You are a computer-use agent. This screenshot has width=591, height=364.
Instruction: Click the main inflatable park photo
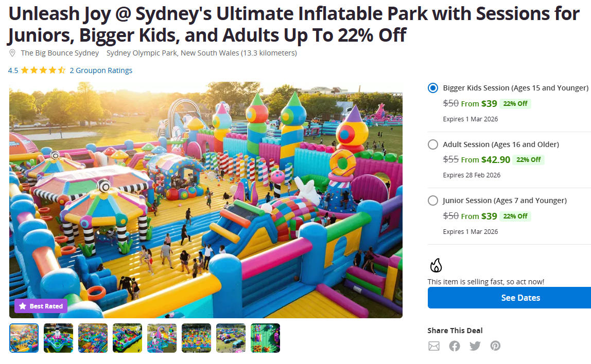click(x=206, y=201)
